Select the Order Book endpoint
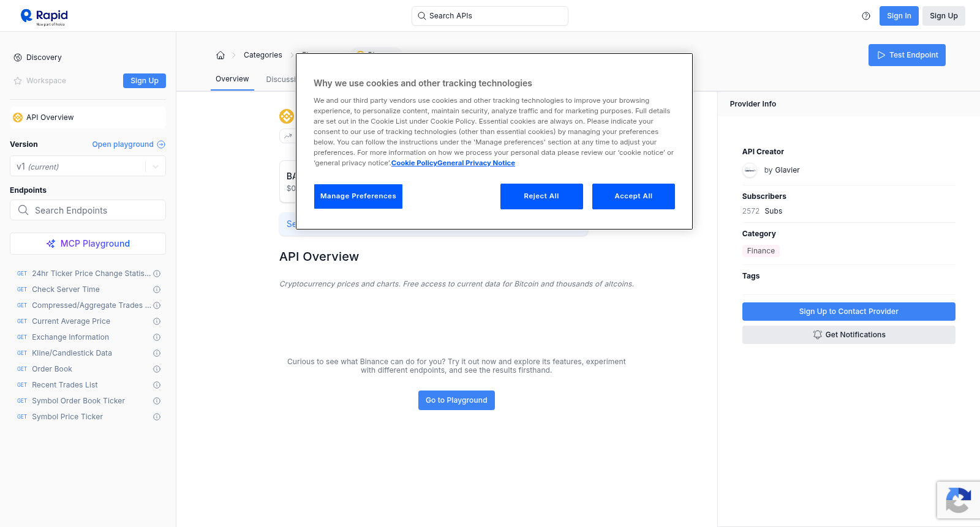Screen dimensions: 980x527 (52, 369)
